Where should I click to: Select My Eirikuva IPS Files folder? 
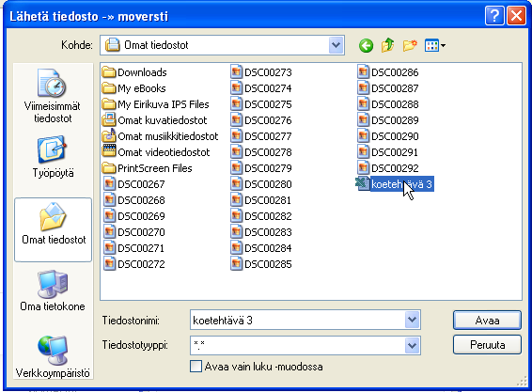[x=155, y=104]
